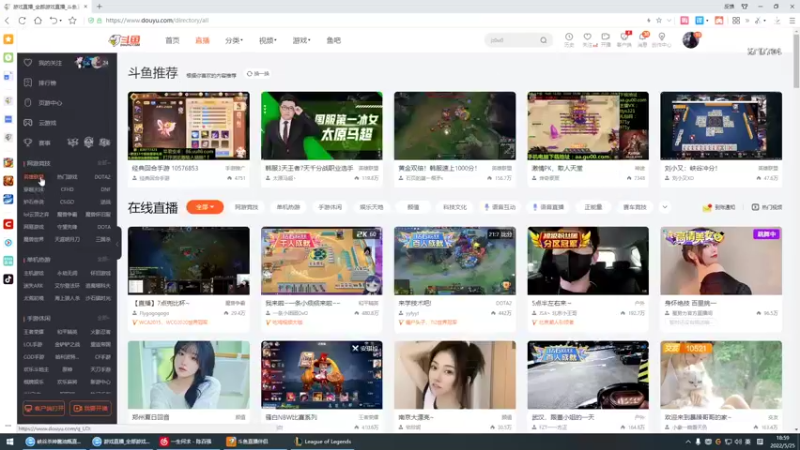This screenshot has height=450, width=800.
Task: Collapse the dark sidebar with edge handle
Action: click(118, 243)
